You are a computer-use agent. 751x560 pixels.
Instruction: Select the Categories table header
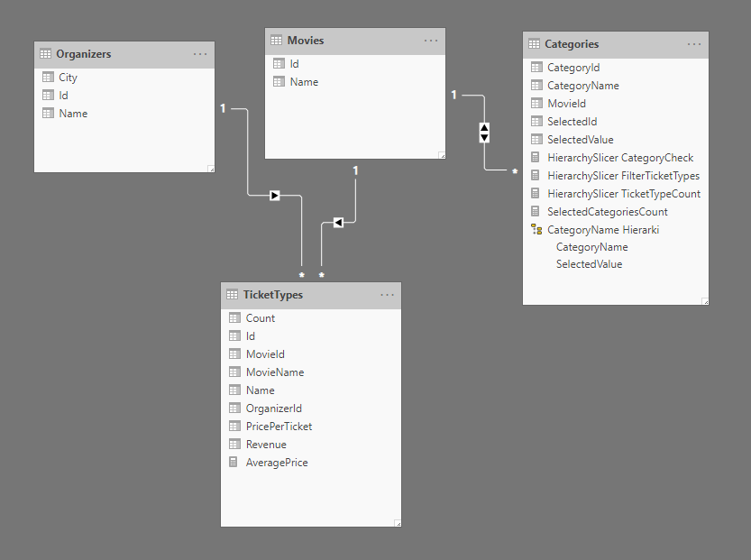(616, 44)
